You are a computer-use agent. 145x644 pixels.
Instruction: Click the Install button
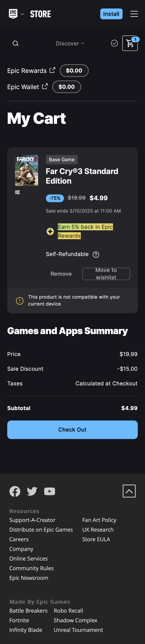point(111,14)
